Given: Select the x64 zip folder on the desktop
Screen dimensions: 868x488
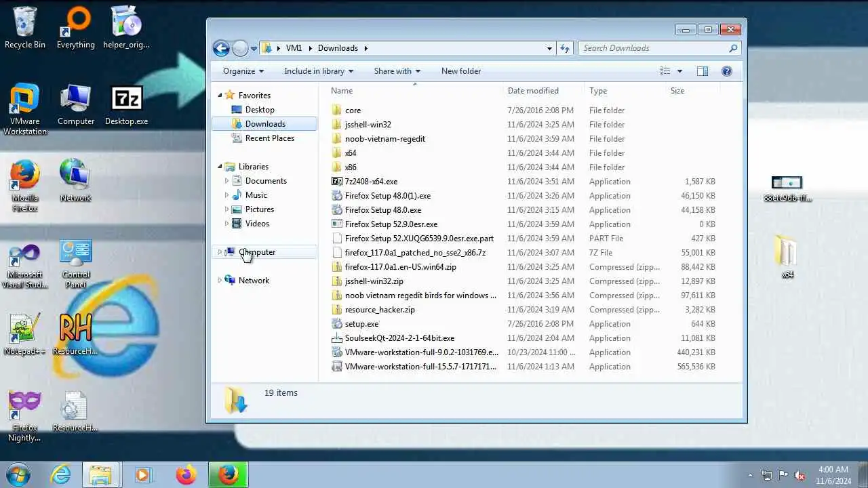Looking at the screenshot, I should point(787,256).
